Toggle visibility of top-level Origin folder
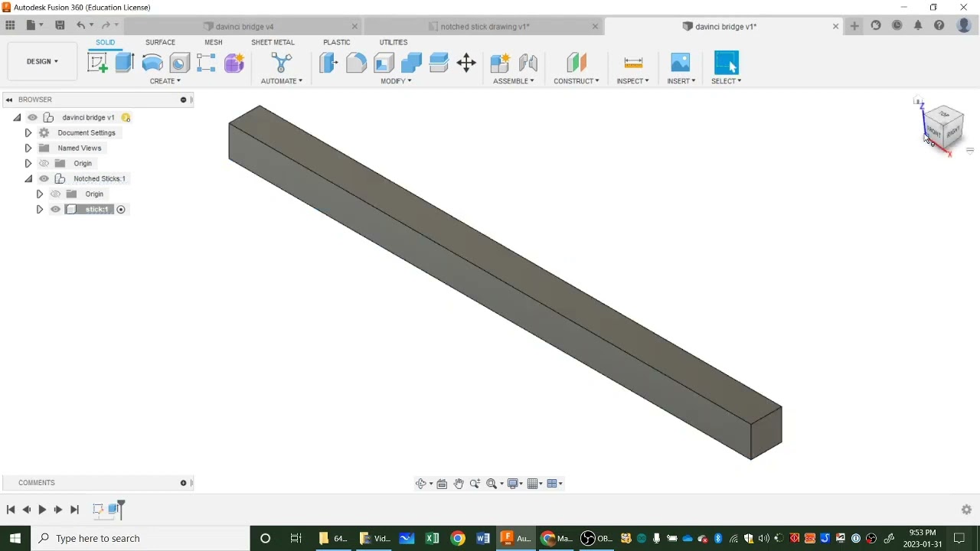The width and height of the screenshot is (980, 551). coord(44,163)
